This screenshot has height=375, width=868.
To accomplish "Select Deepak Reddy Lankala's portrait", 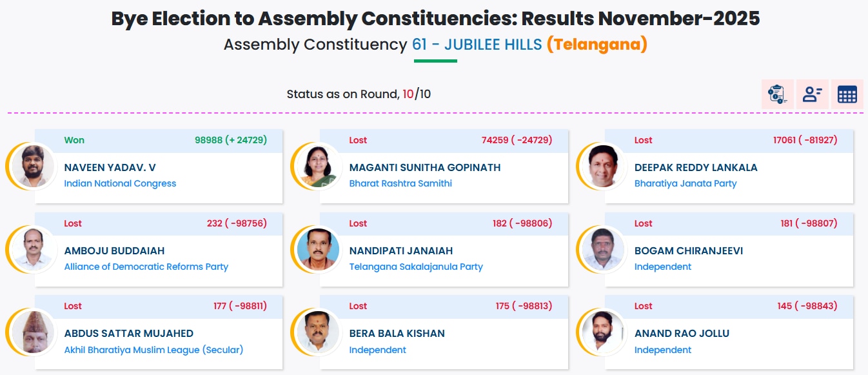I will (603, 166).
